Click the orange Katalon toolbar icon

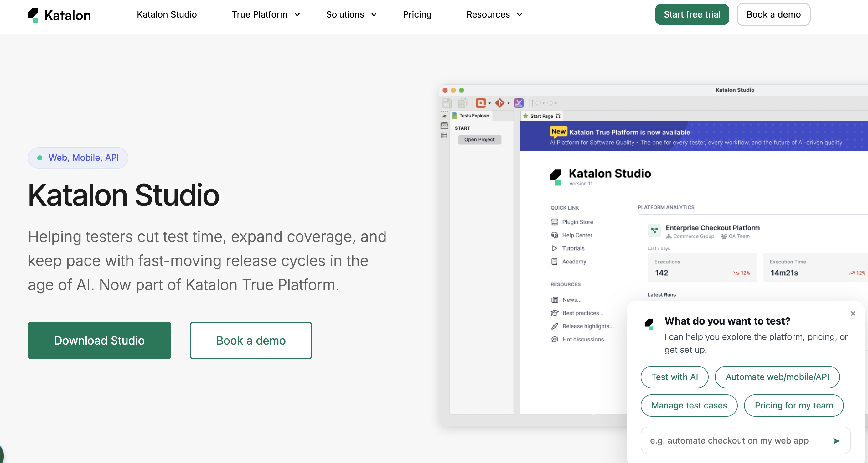pyautogui.click(x=481, y=103)
